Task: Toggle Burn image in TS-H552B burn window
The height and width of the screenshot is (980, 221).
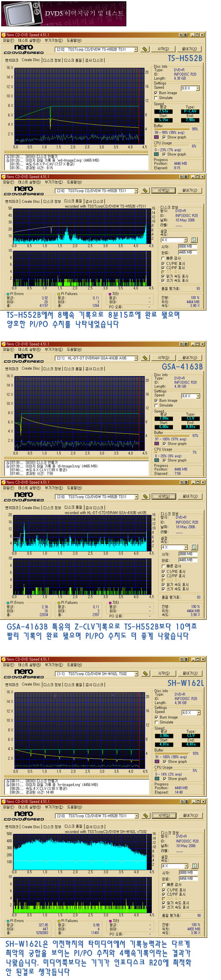Action: point(156,93)
